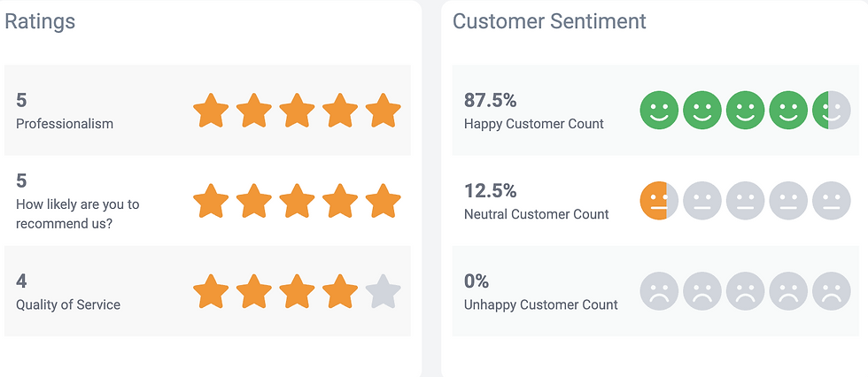Click the last gray sad face icon
The height and width of the screenshot is (377, 868).
coord(831,291)
